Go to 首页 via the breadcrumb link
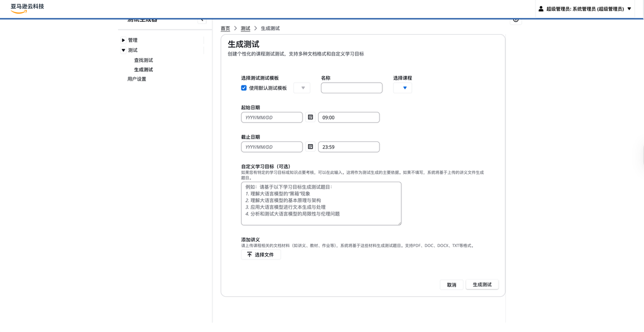The image size is (644, 332). pos(225,28)
